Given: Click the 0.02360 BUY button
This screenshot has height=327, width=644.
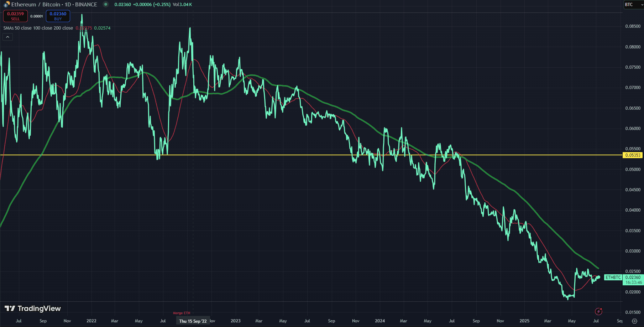Looking at the screenshot, I should [58, 16].
